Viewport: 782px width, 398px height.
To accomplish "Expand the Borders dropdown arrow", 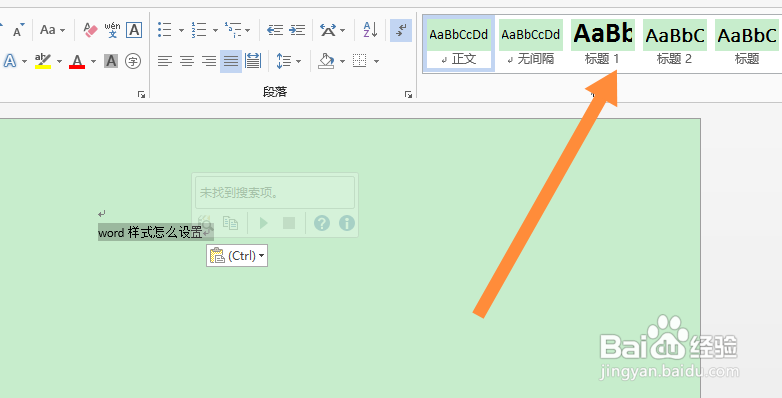I will click(377, 62).
